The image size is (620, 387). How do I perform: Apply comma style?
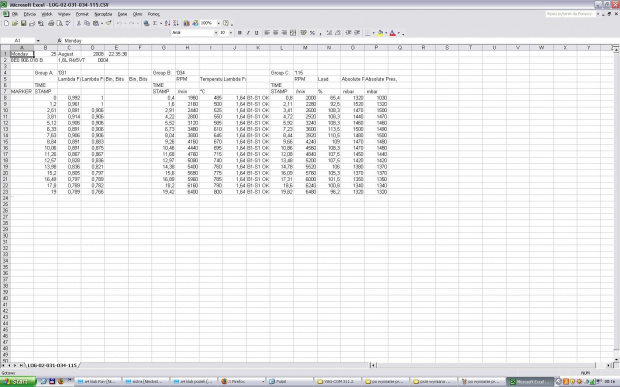pyautogui.click(x=320, y=33)
